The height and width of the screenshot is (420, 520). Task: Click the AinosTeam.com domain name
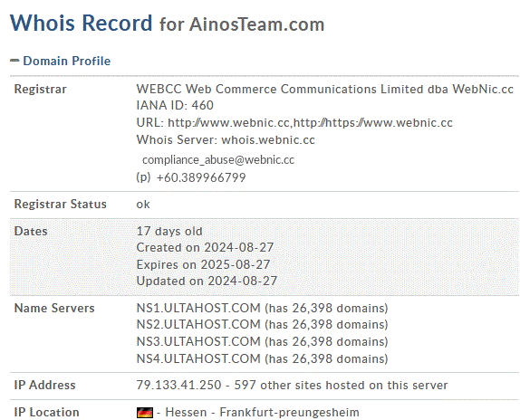[x=257, y=24]
